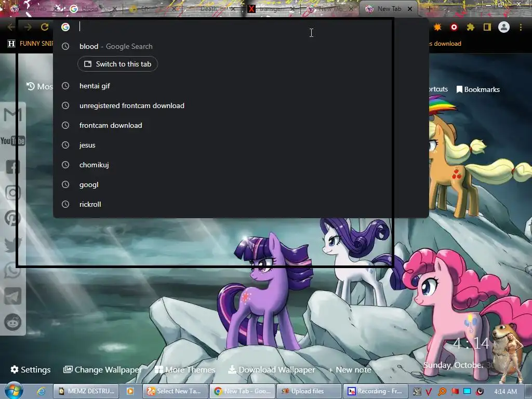Add a New note
Image resolution: width=532 pixels, height=399 pixels.
point(350,369)
